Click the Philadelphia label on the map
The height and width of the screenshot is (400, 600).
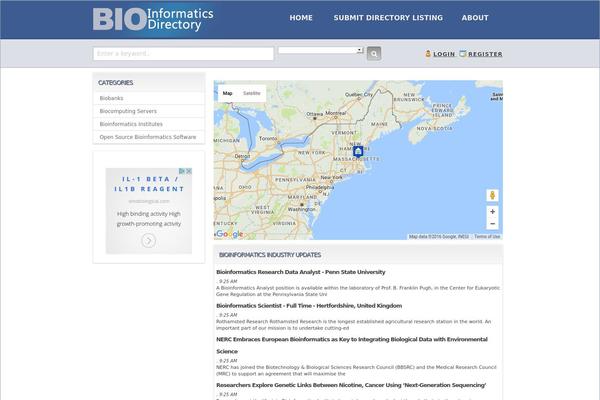[x=320, y=187]
